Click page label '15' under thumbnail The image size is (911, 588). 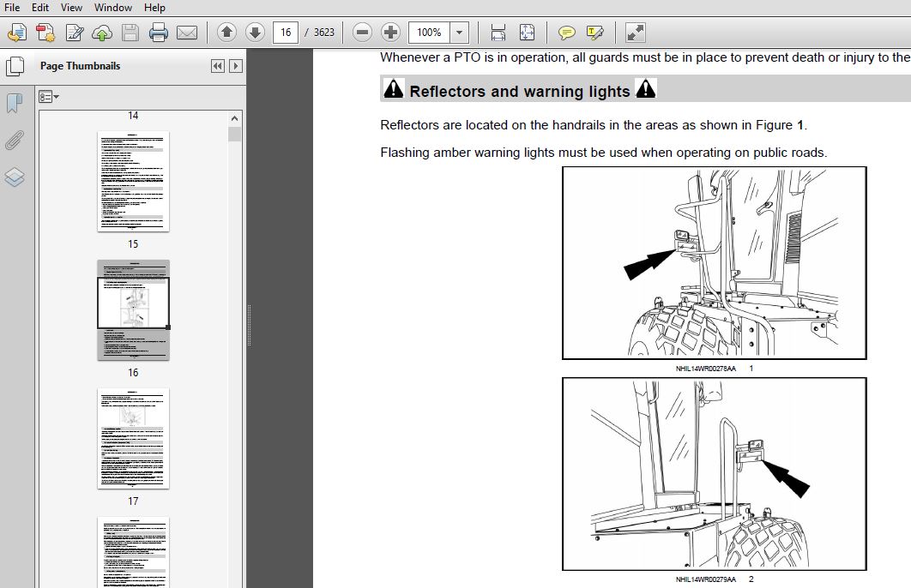coord(133,244)
